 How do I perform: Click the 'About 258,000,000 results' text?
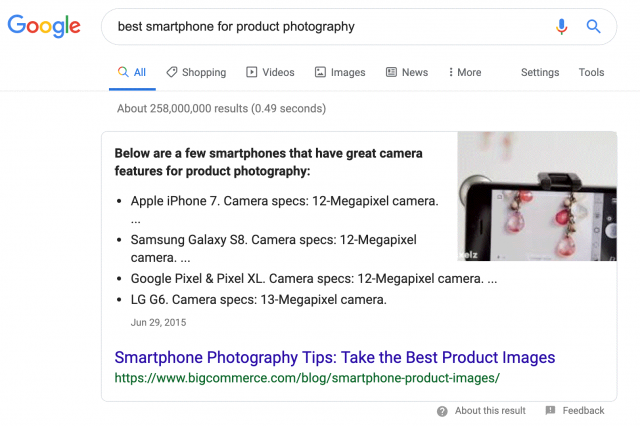pyautogui.click(x=222, y=109)
